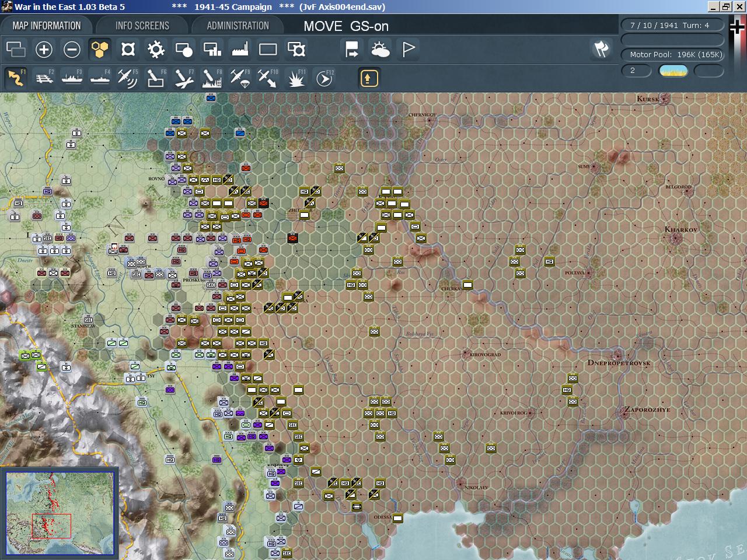Open the ADMINISTRATION tab
The width and height of the screenshot is (747, 560).
[238, 26]
